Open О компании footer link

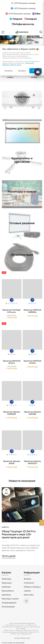pos(29,583)
